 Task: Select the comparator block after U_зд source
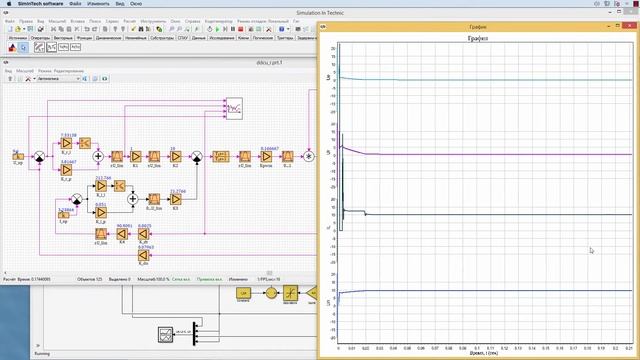[x=39, y=156]
